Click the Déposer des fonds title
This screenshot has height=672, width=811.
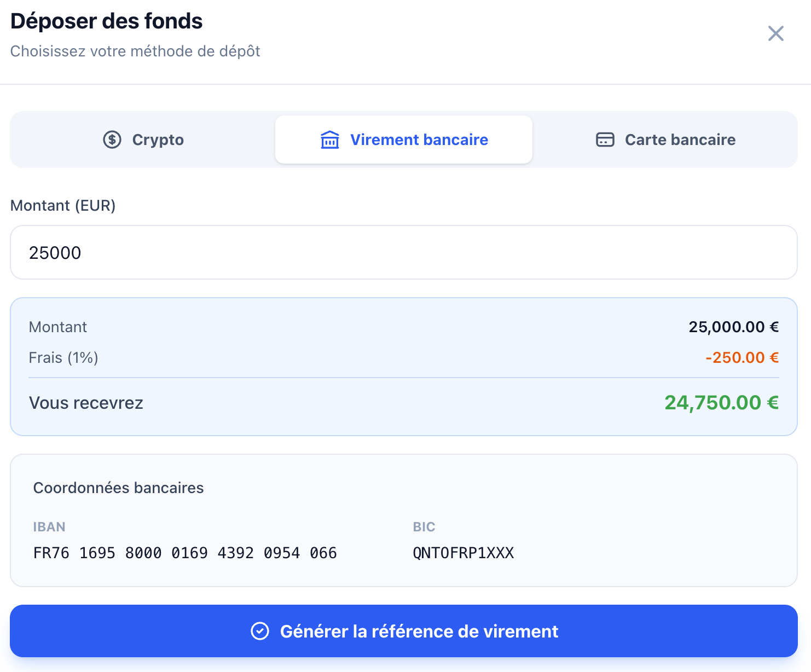pyautogui.click(x=106, y=21)
